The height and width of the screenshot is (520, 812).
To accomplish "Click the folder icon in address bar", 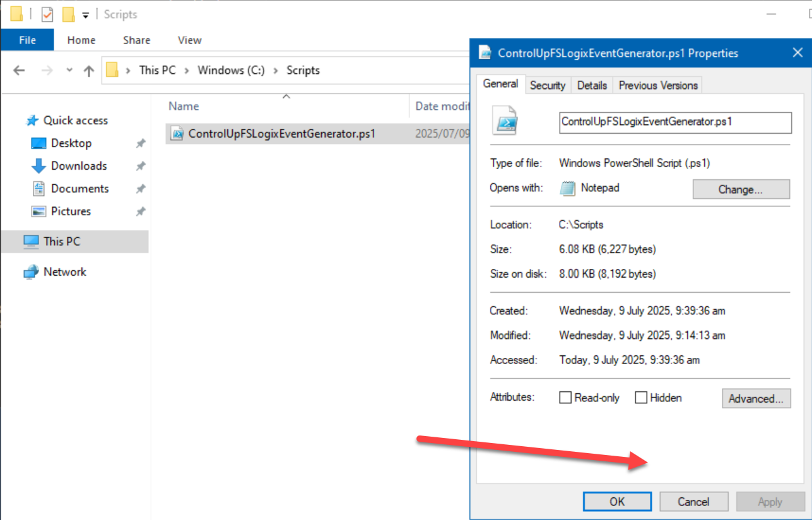I will (x=112, y=70).
